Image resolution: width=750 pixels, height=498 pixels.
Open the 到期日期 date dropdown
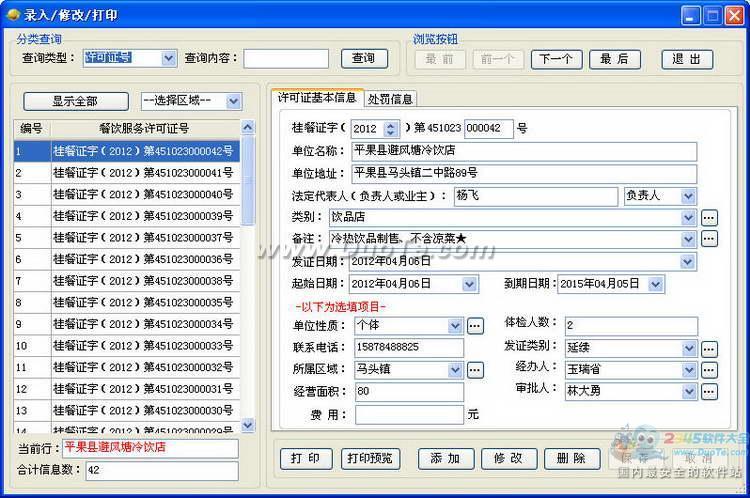[656, 284]
